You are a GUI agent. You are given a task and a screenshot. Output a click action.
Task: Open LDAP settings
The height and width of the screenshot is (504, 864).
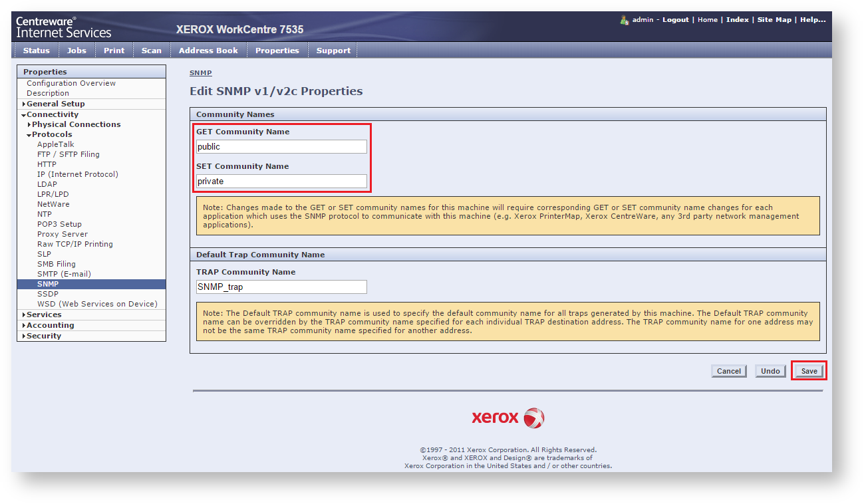pos(47,184)
